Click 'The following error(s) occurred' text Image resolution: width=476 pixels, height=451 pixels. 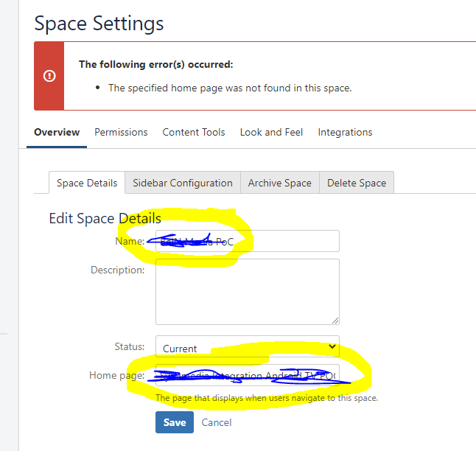coord(155,64)
